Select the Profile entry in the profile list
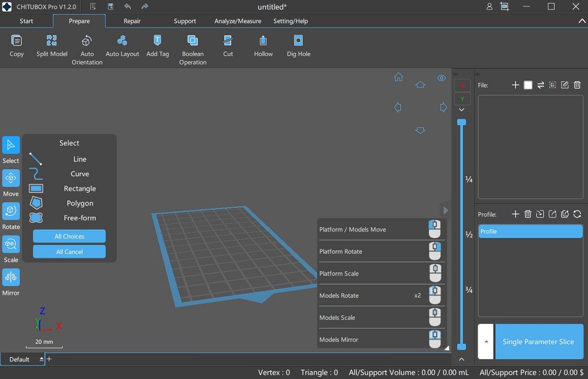 pyautogui.click(x=529, y=231)
